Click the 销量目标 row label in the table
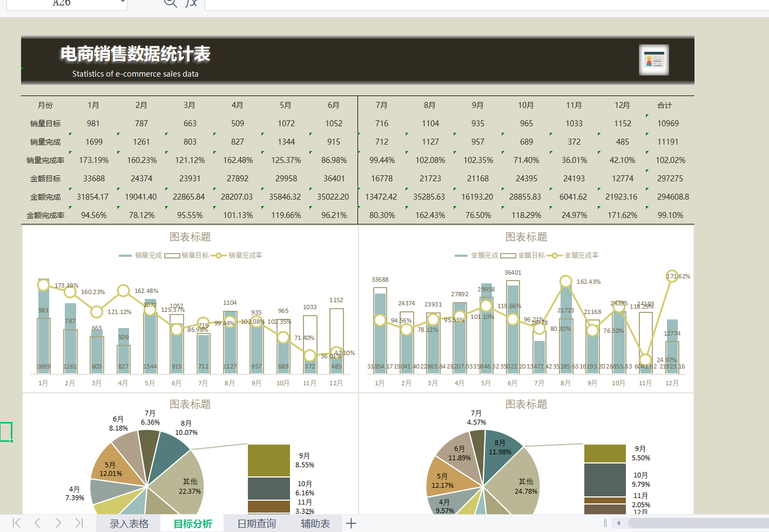The height and width of the screenshot is (532, 769). (x=45, y=124)
